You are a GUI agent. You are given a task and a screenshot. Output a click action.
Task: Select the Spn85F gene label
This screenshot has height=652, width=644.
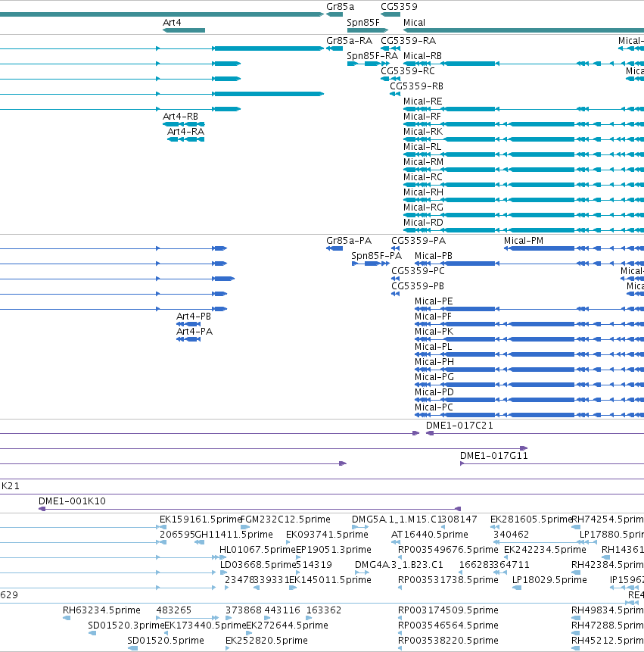pos(363,23)
